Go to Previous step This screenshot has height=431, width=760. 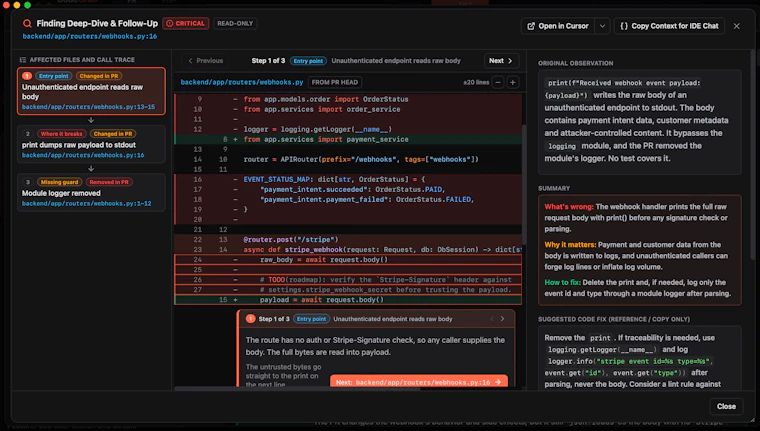206,61
